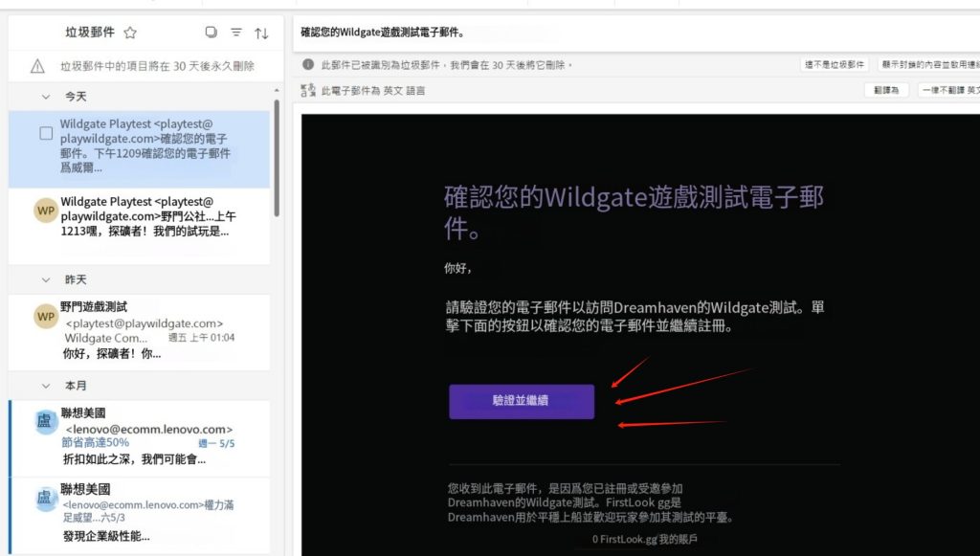Viewport: 980px width, 556px height.
Task: Click the Lenovo avatar of the 發現企業級性能 email
Action: coord(46,499)
